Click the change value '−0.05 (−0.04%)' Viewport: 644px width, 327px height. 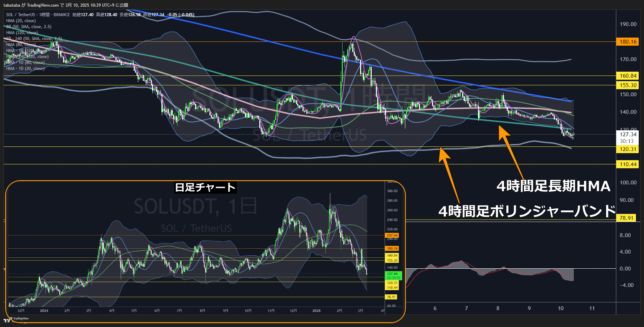[x=181, y=15]
